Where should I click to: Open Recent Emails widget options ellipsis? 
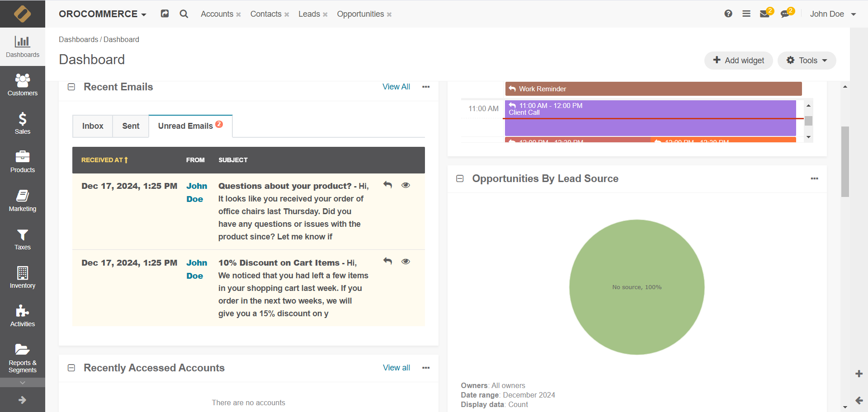pyautogui.click(x=426, y=87)
